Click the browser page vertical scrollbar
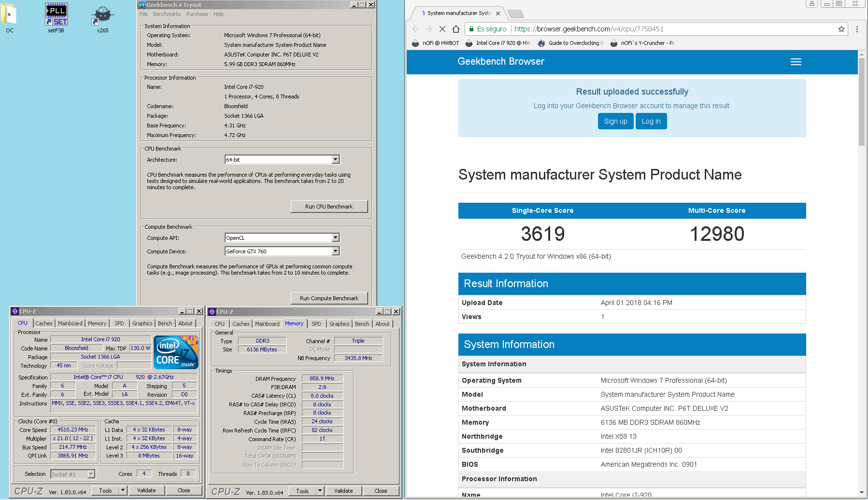The image size is (868, 500). pos(862,101)
